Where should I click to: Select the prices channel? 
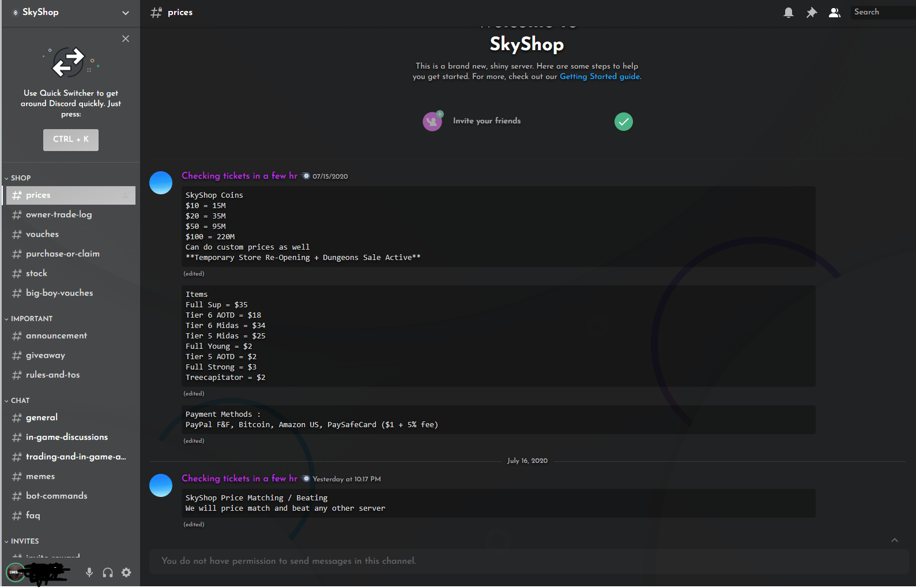[x=71, y=195]
